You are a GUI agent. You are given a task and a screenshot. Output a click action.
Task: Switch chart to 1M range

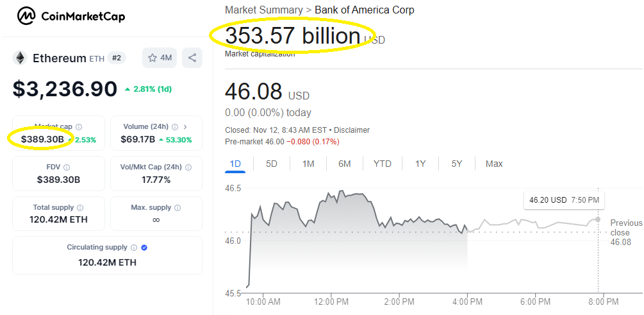pyautogui.click(x=308, y=164)
